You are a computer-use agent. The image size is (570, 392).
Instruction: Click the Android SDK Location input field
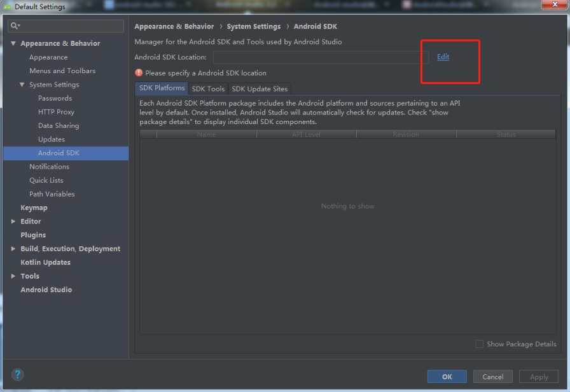[318, 57]
